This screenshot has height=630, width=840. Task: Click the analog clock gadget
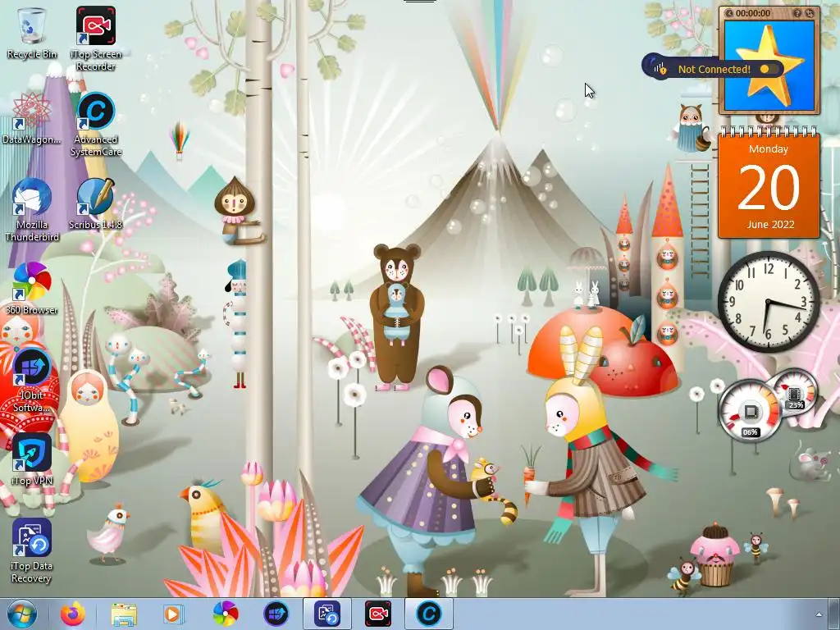tap(768, 301)
